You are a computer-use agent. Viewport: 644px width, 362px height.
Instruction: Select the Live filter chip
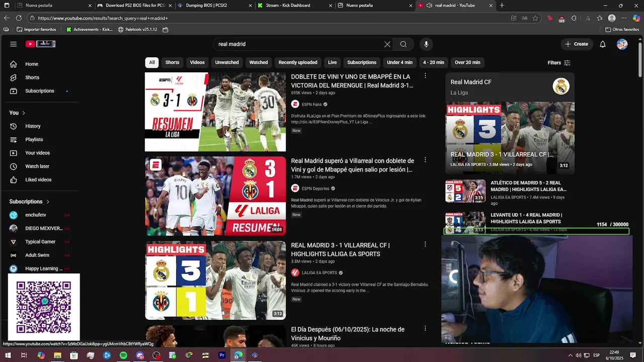coord(333,62)
